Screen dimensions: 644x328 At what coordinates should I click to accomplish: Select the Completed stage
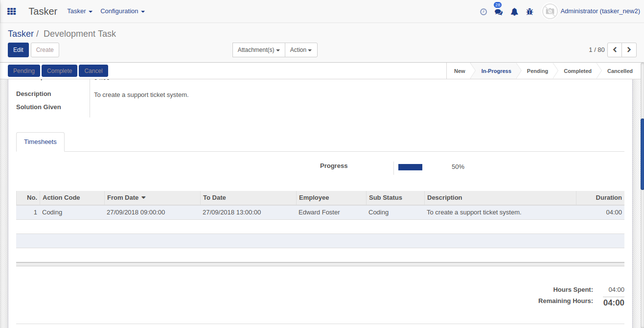(577, 71)
